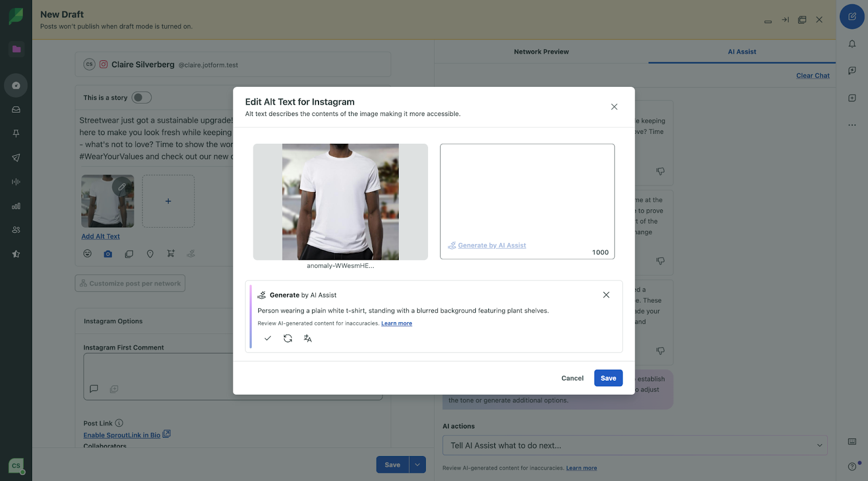This screenshot has width=868, height=481.
Task: Click the Claire Silverberg profile selector
Action: tap(233, 65)
